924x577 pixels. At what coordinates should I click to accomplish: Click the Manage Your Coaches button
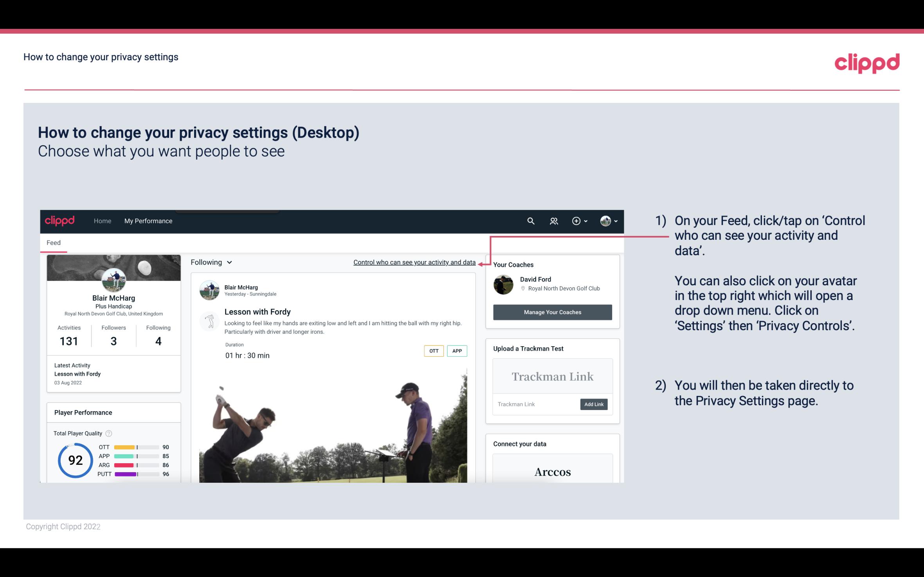click(x=552, y=312)
